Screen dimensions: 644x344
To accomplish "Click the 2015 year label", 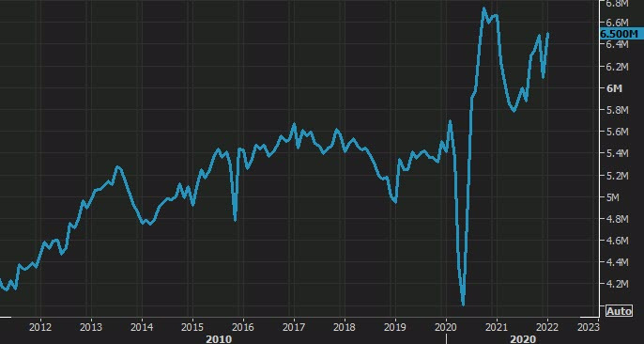I will [192, 328].
